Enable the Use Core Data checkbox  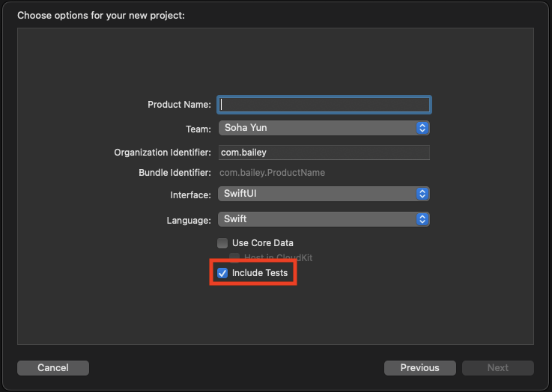pyautogui.click(x=222, y=243)
